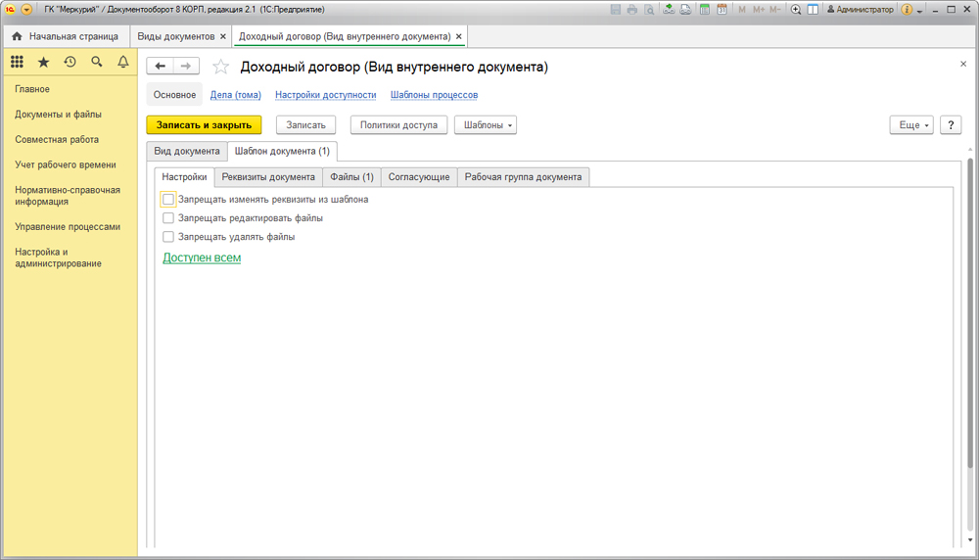Expand the arrow next to the info icon
The height and width of the screenshot is (560, 979).
(920, 9)
